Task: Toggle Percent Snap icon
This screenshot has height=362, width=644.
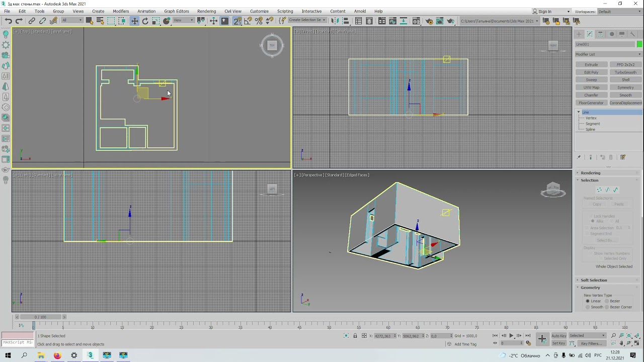Action: click(x=259, y=21)
